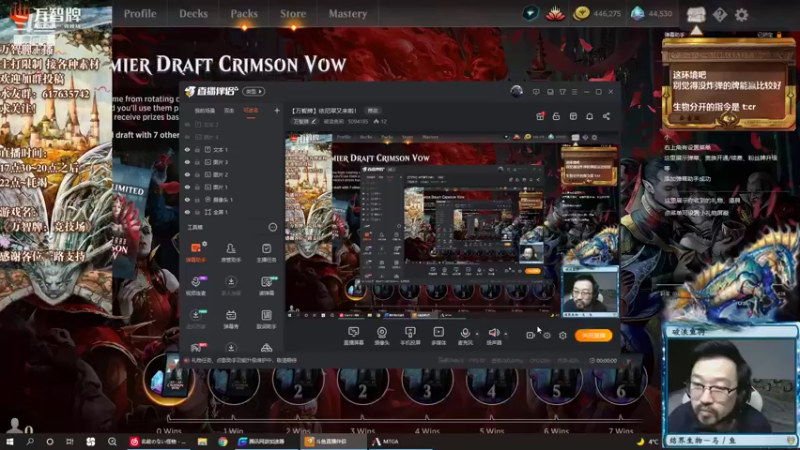Show the hidden 图片 4 layer
The height and width of the screenshot is (450, 800).
tap(187, 137)
